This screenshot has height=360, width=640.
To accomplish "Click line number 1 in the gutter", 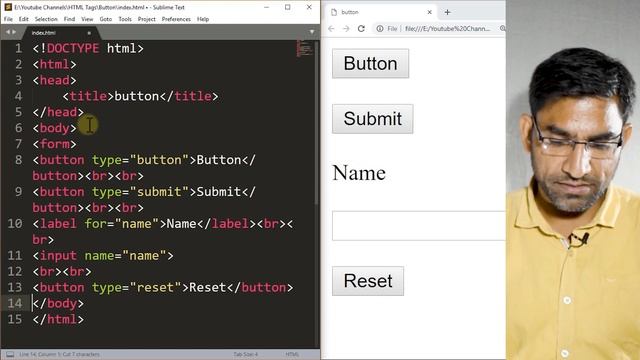I will tap(18, 49).
